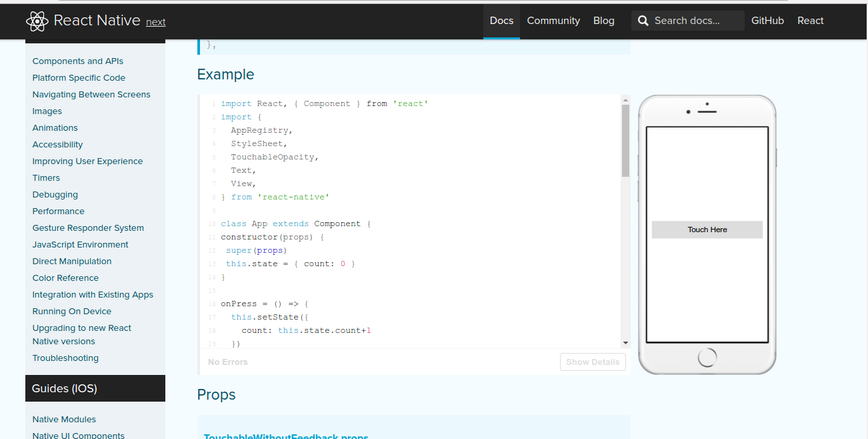This screenshot has height=439, width=868.
Task: Open Running On Device sidebar link
Action: [72, 312]
